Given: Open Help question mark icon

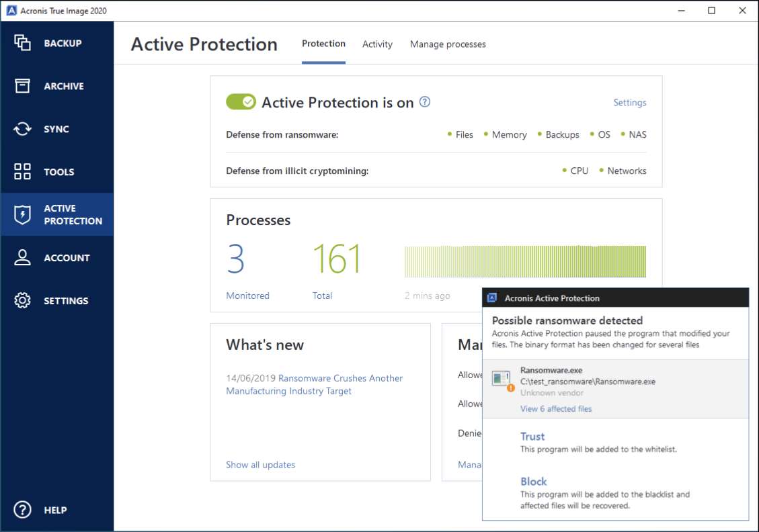Looking at the screenshot, I should click(23, 510).
